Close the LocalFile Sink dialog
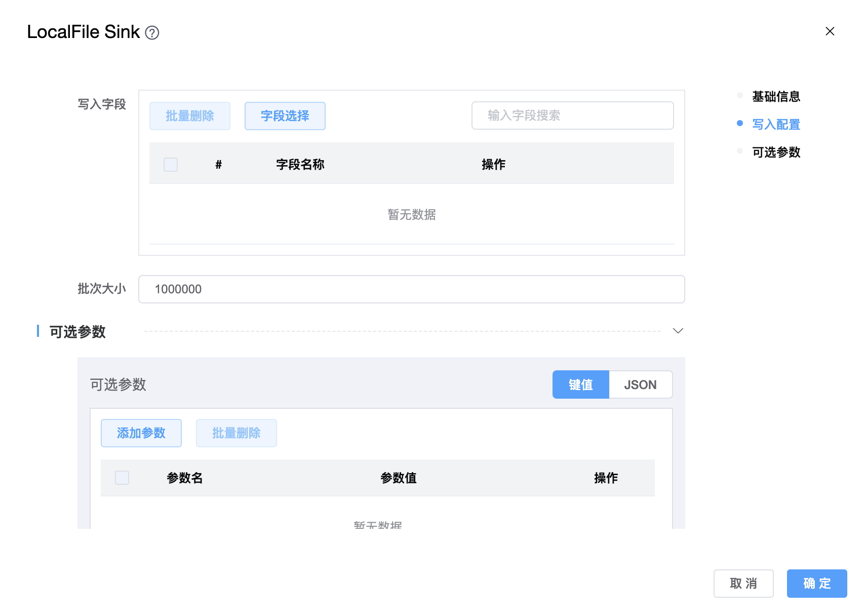Viewport: 866px width, 616px height. point(830,31)
